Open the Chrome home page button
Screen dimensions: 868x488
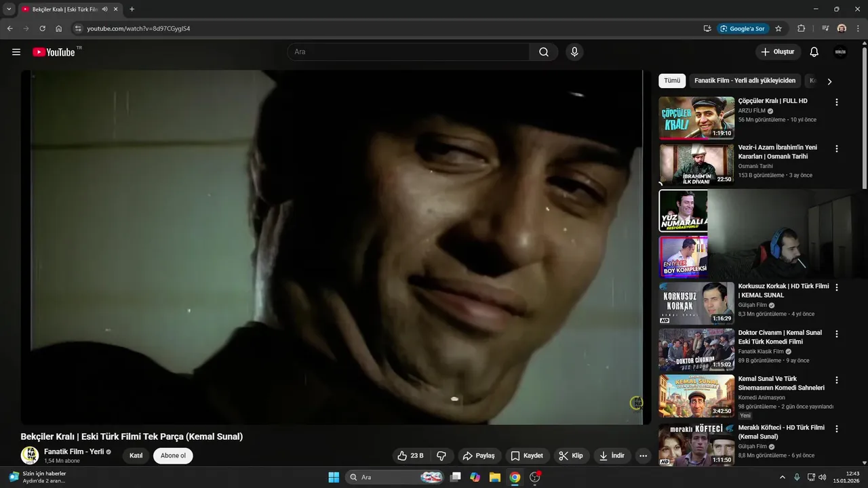(x=59, y=28)
